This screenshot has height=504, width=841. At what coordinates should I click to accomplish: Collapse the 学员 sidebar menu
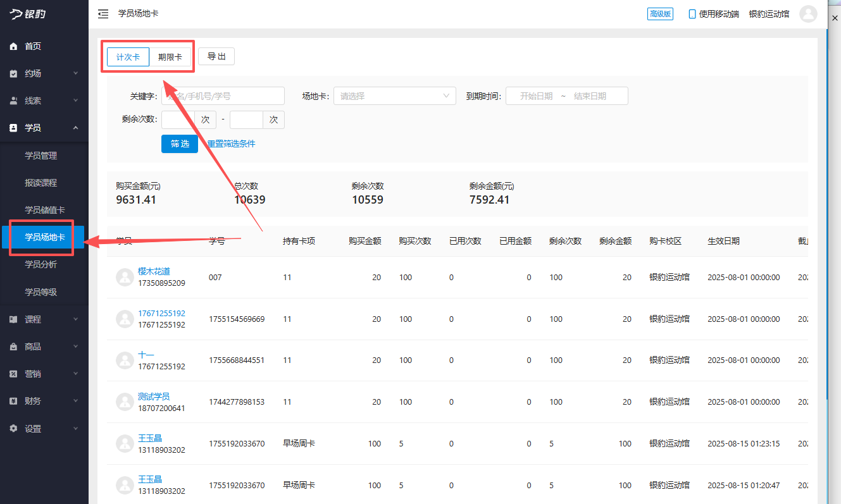(x=44, y=128)
